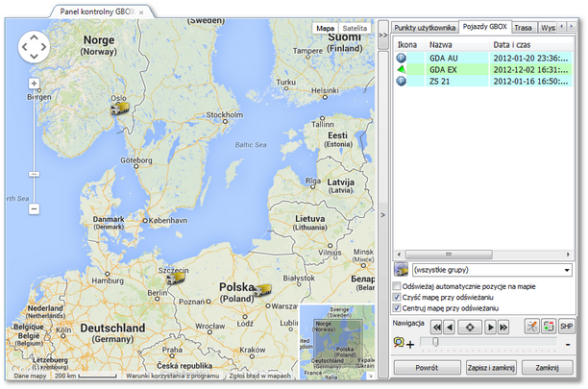This screenshot has width=588, height=389.
Task: Step to the previous position arrow
Action: point(450,328)
